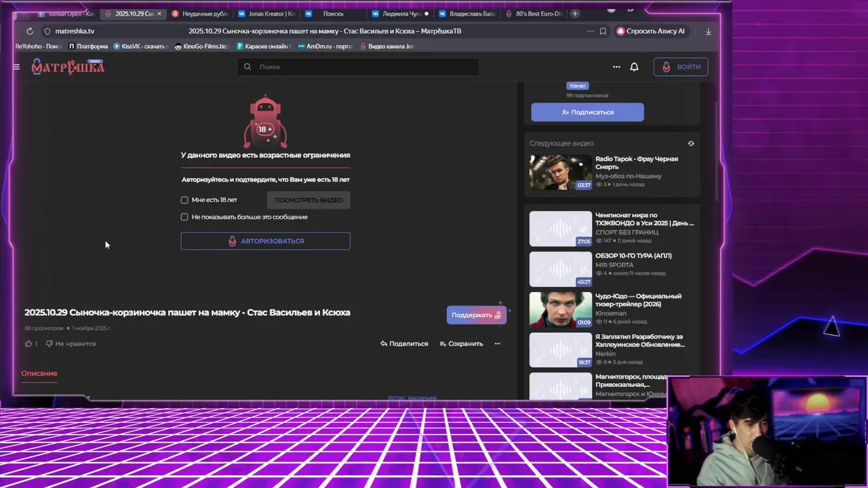Focus the Поиск search field
Image resolution: width=868 pixels, height=488 pixels.
tap(358, 66)
